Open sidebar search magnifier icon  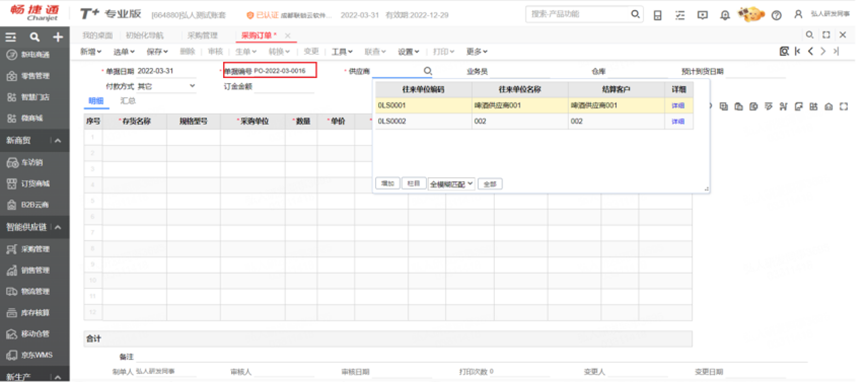[35, 37]
